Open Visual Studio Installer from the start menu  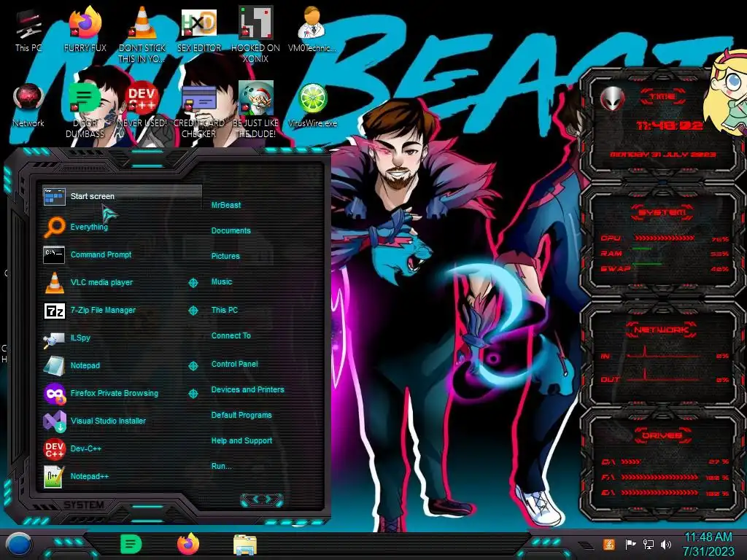tap(108, 421)
